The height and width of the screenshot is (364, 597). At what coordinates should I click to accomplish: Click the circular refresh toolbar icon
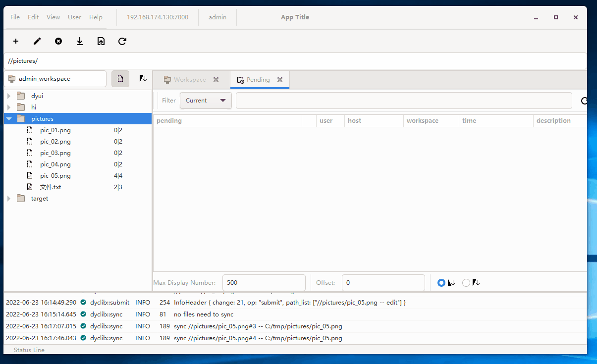click(x=122, y=42)
